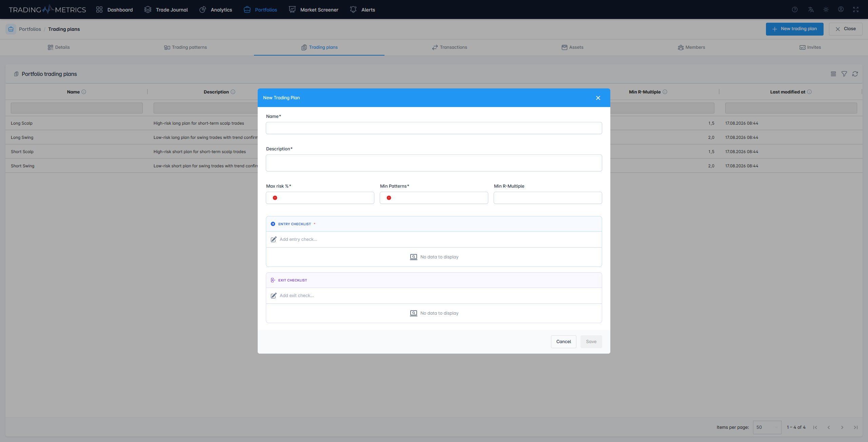868x442 pixels.
Task: Go to the next page arrow
Action: point(842,427)
